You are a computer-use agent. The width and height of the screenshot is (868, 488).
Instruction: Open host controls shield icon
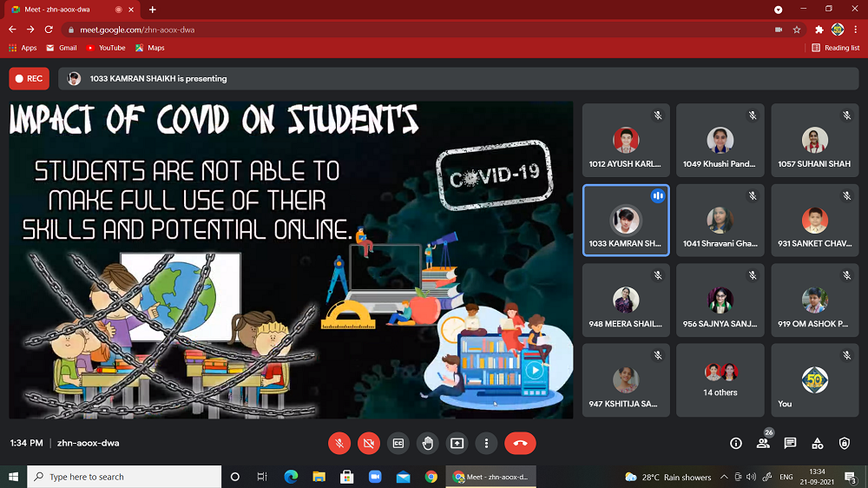(x=845, y=443)
